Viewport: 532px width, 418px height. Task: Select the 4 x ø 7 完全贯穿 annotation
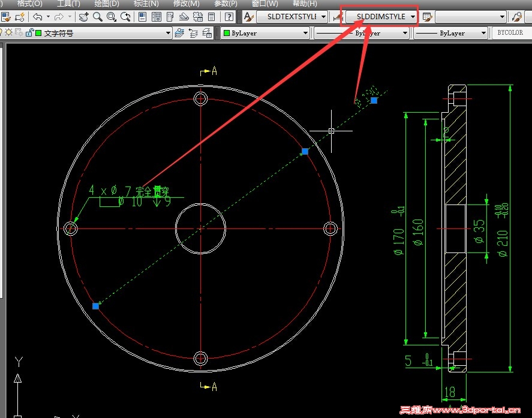(129, 191)
